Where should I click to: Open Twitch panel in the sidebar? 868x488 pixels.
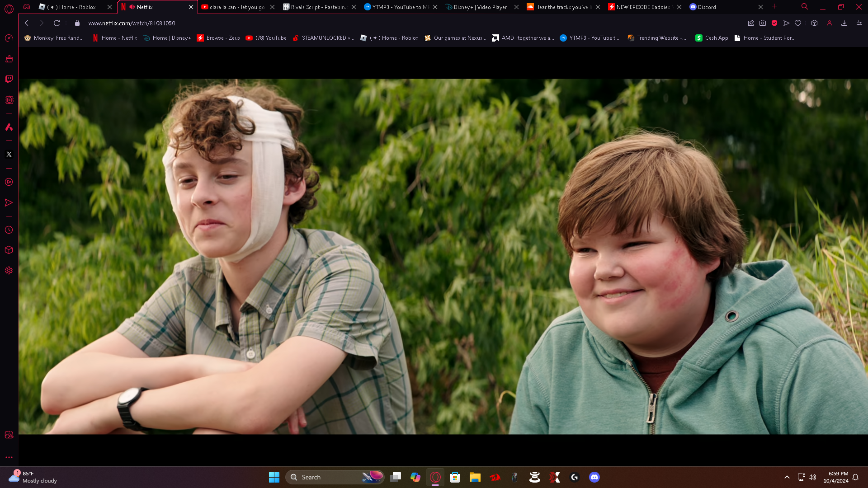[x=9, y=80]
